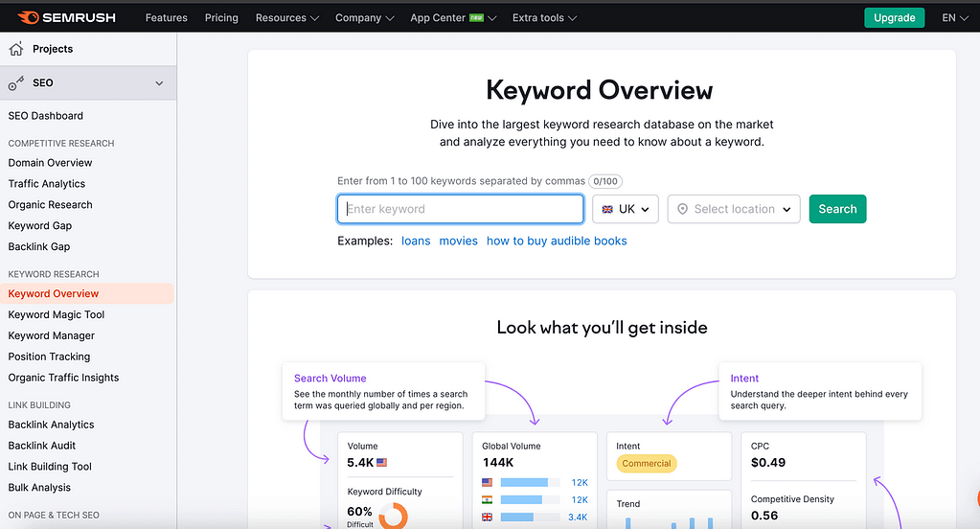The height and width of the screenshot is (529, 980).
Task: Click the movies example link
Action: (x=458, y=241)
